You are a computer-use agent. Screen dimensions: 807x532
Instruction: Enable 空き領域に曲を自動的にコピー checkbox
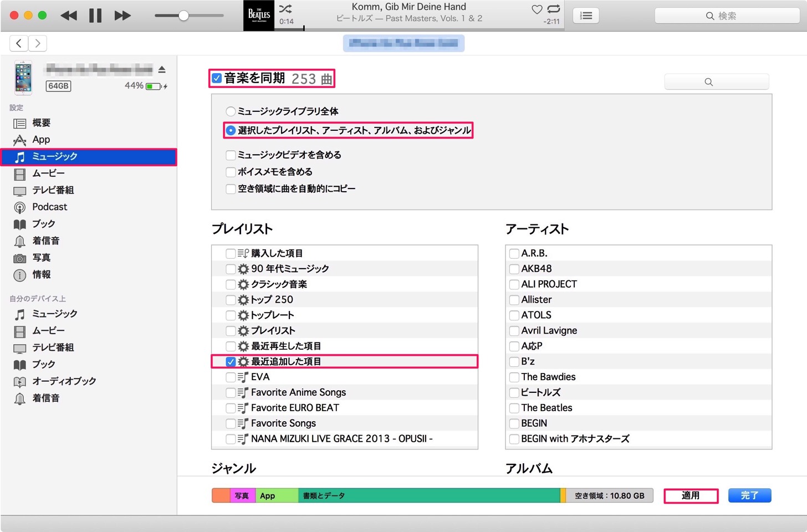pyautogui.click(x=231, y=189)
